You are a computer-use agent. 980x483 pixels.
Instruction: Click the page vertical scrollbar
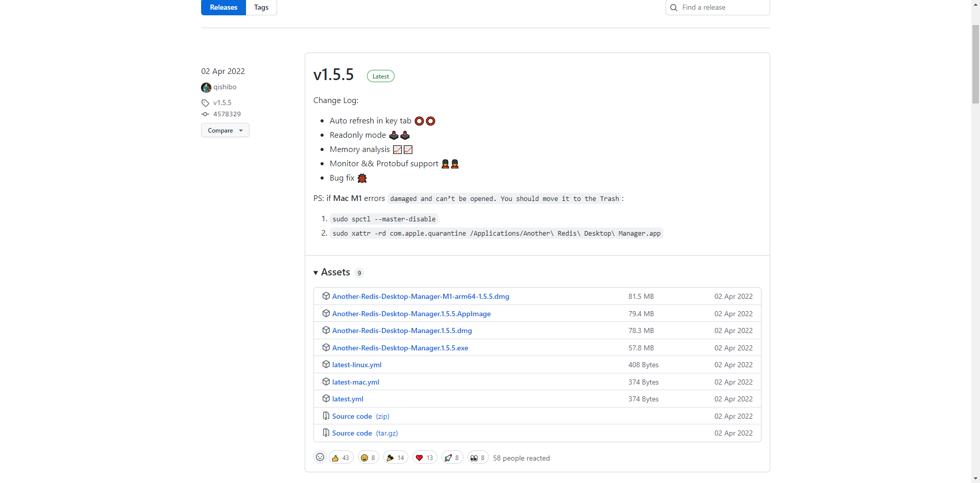pyautogui.click(x=975, y=61)
